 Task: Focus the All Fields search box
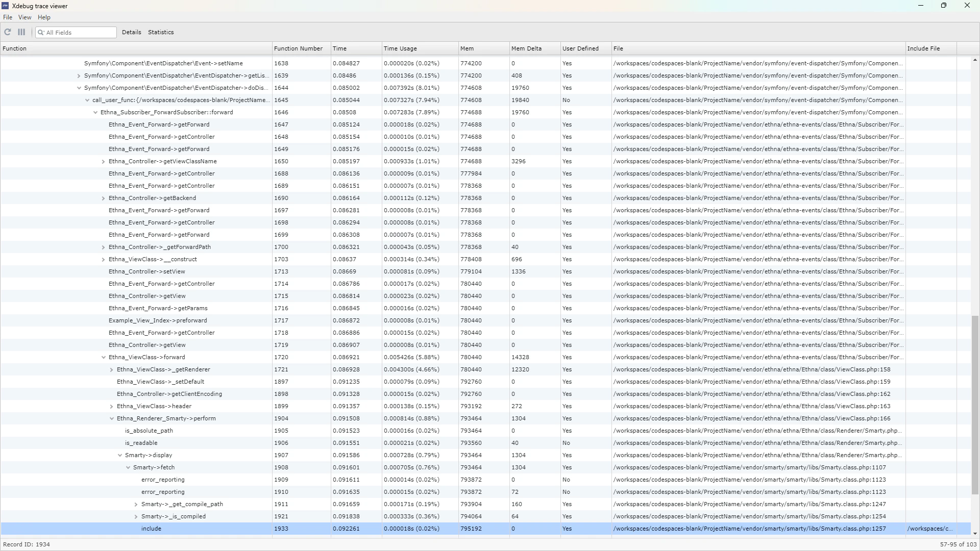pos(79,33)
